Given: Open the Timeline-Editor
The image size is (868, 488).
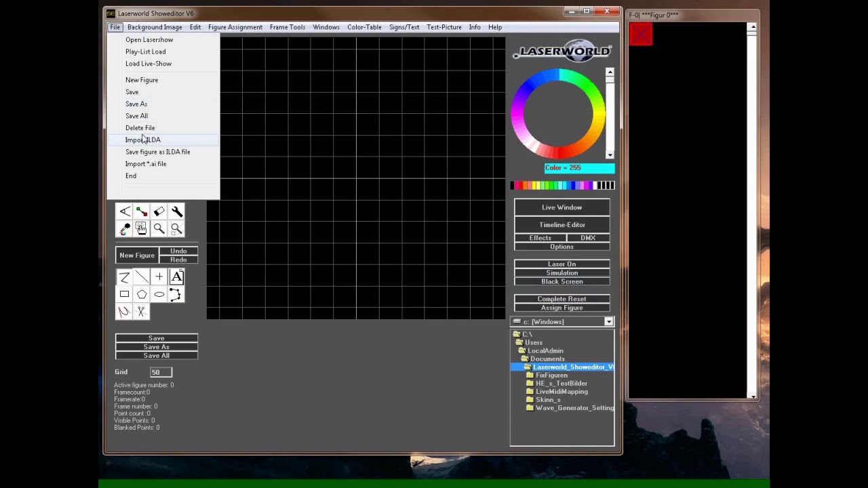Looking at the screenshot, I should pyautogui.click(x=562, y=225).
